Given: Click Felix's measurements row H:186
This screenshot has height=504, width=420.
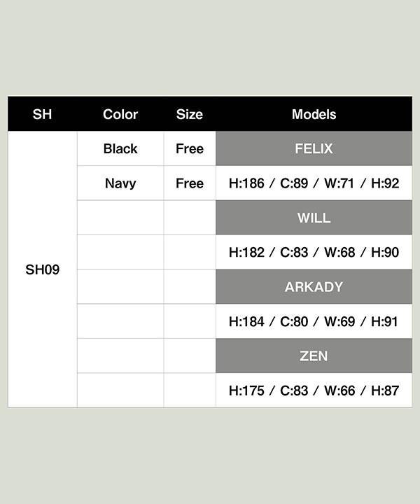Looking at the screenshot, I should [314, 183].
